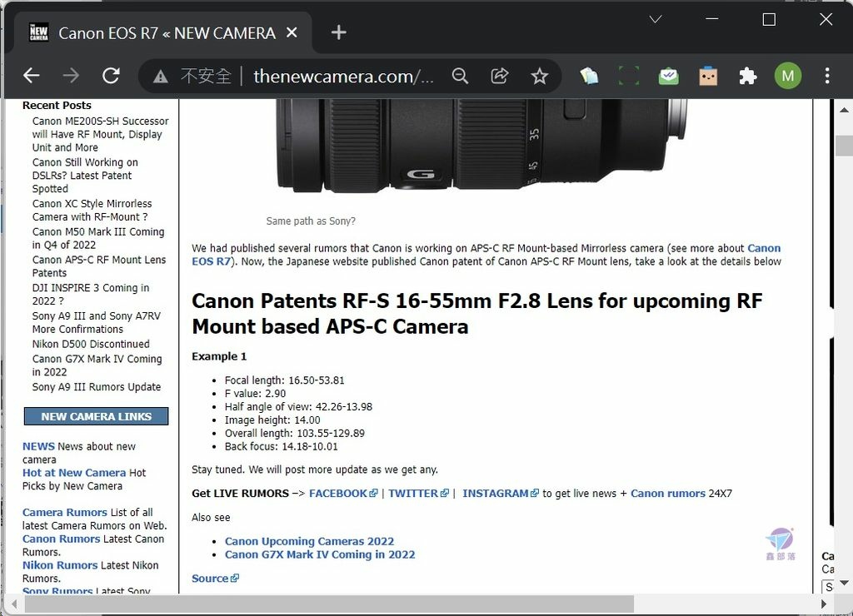The width and height of the screenshot is (853, 616).
Task: Open recent post Canon M50 Mark III Coming
Action: tap(98, 238)
